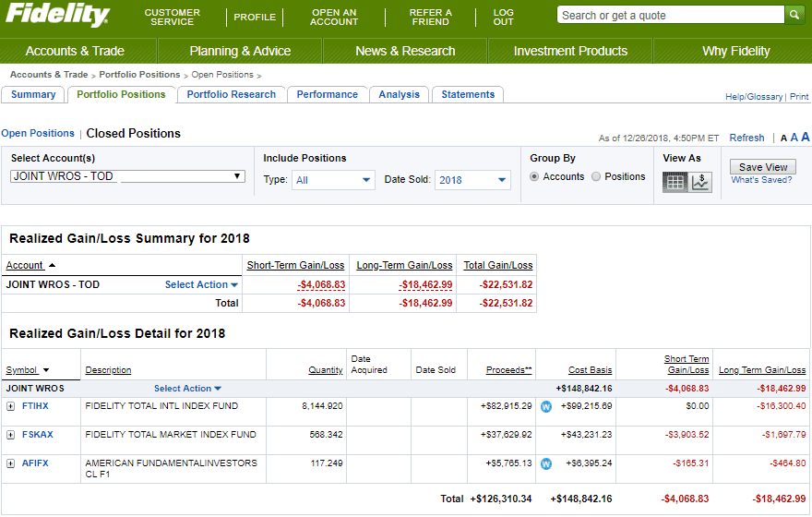Sort detail by Cost Basis header
812x517 pixels.
591,370
